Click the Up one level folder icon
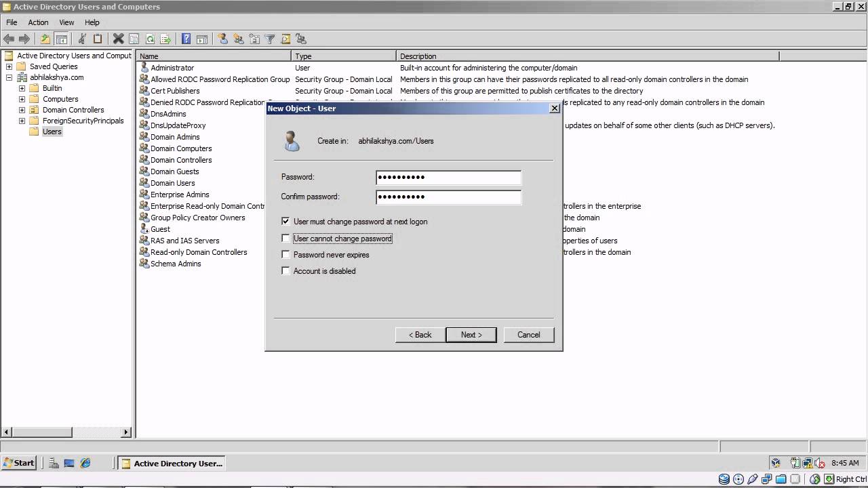Viewport: 868px width, 488px height. (x=45, y=39)
